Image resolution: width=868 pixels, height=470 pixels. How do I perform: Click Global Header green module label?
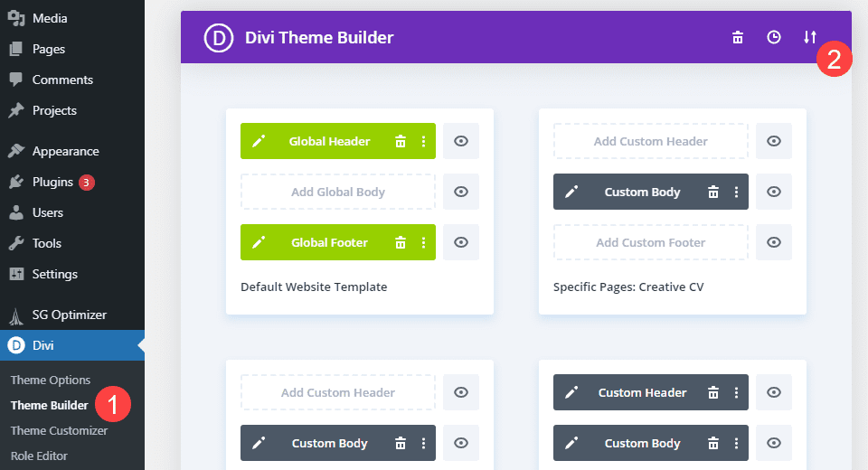[329, 141]
